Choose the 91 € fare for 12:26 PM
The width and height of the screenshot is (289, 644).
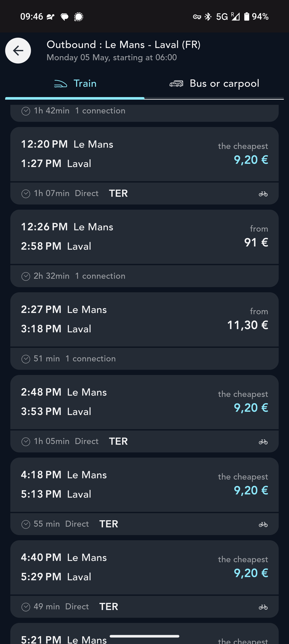click(x=256, y=242)
